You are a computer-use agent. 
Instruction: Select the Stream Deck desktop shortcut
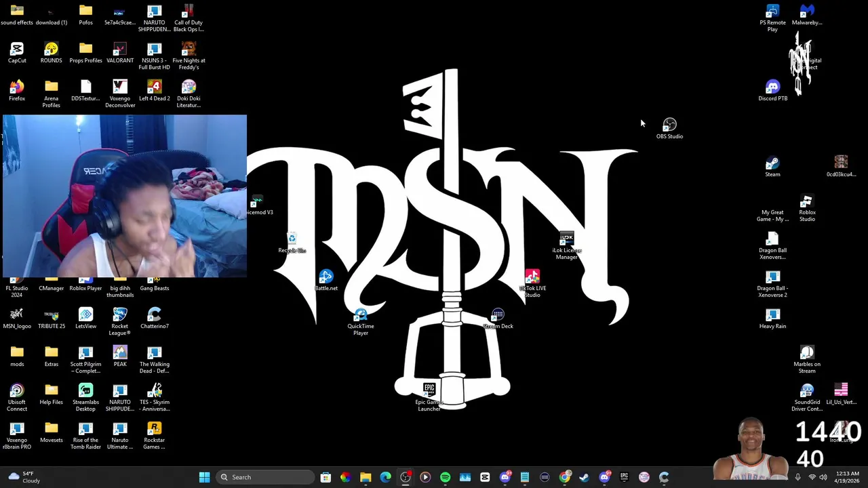pos(498,318)
